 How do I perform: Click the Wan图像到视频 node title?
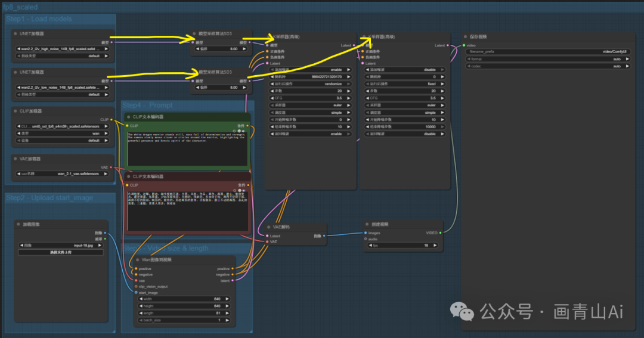tap(156, 259)
